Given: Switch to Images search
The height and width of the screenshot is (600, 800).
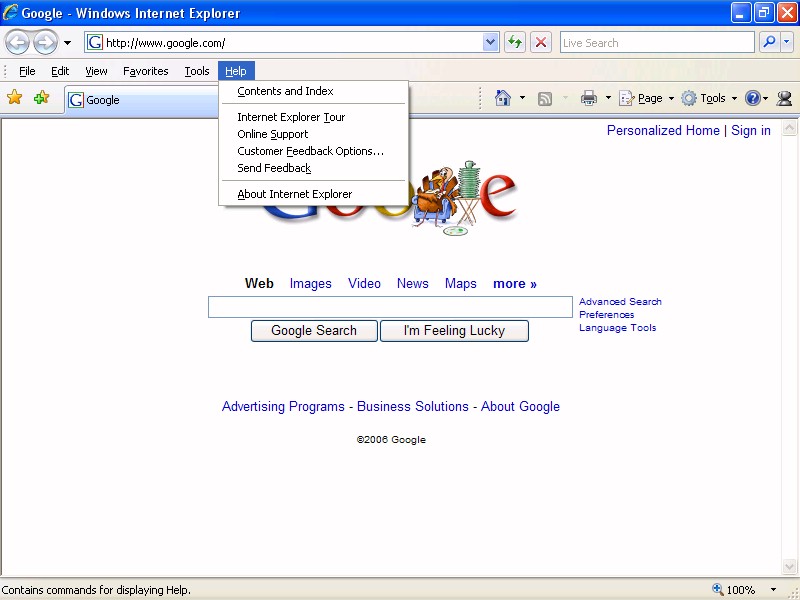Looking at the screenshot, I should (310, 284).
